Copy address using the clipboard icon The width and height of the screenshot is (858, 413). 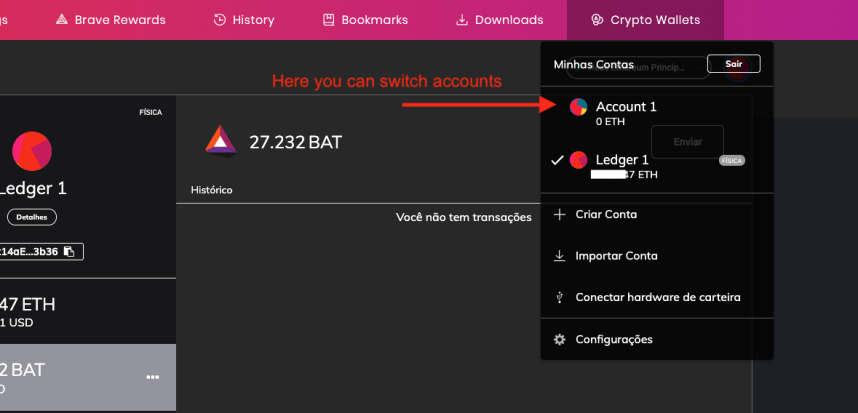[x=69, y=252]
